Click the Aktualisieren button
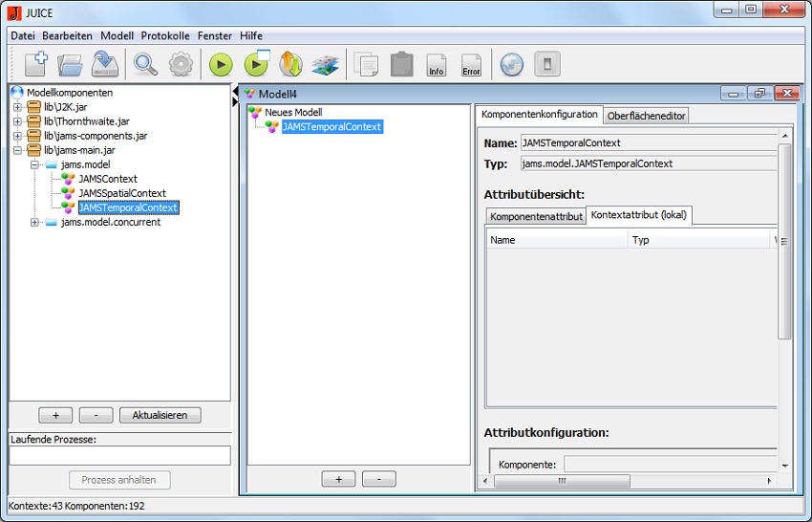 pos(160,415)
